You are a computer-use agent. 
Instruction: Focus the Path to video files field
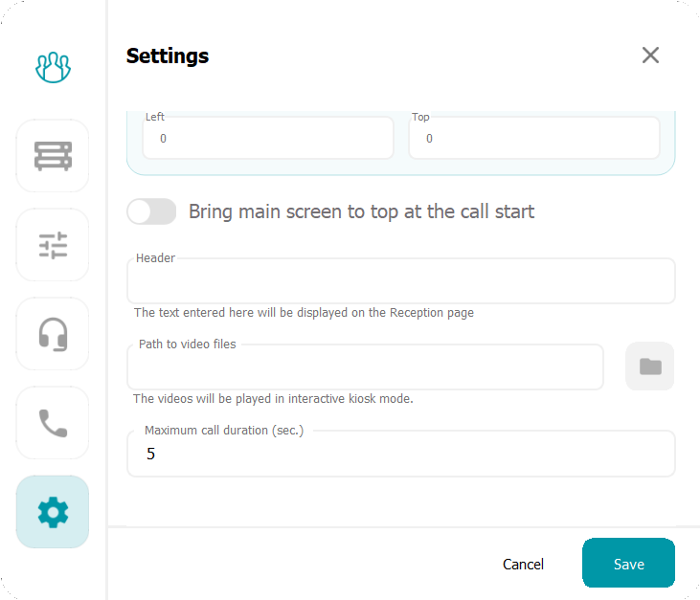365,368
